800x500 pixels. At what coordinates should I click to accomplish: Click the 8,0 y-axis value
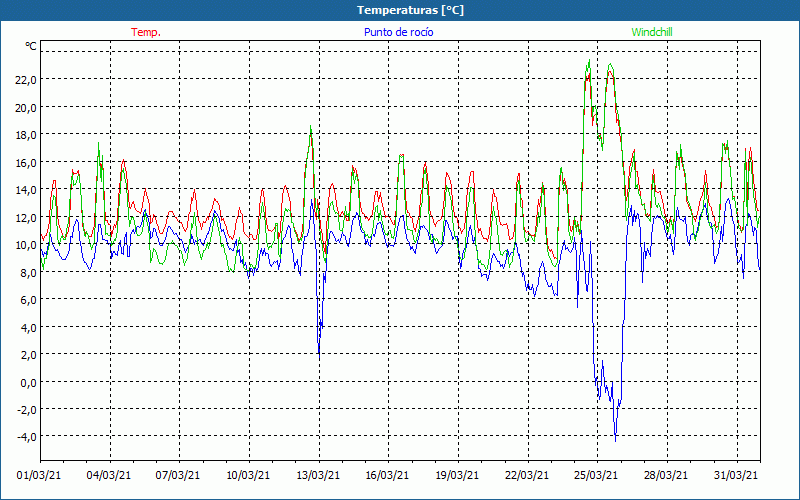point(28,272)
